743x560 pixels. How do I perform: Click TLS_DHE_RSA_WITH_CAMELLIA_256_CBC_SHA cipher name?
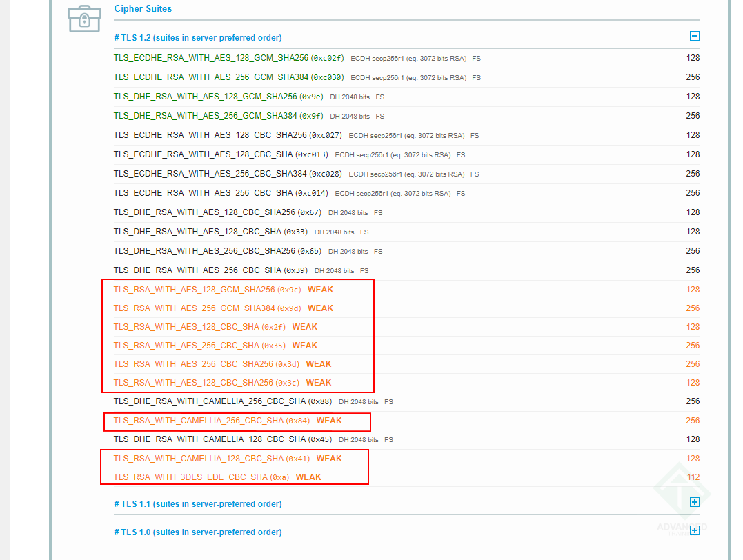pos(210,401)
